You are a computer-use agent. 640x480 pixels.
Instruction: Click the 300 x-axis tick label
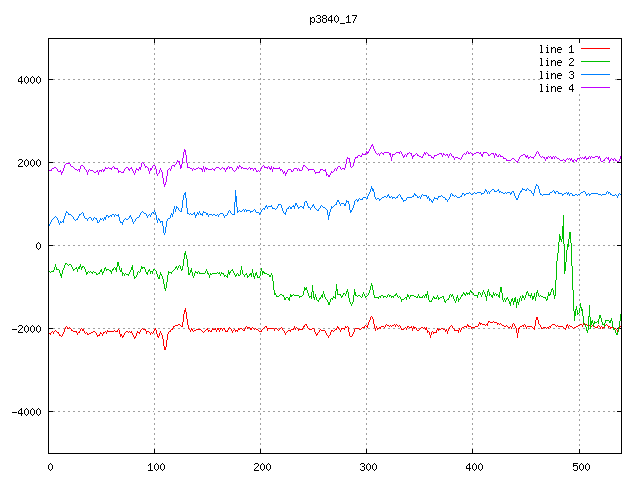point(367,466)
